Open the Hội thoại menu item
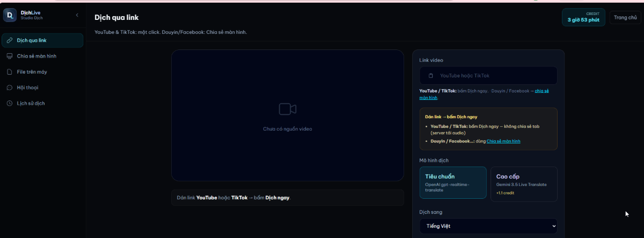 tap(42, 88)
